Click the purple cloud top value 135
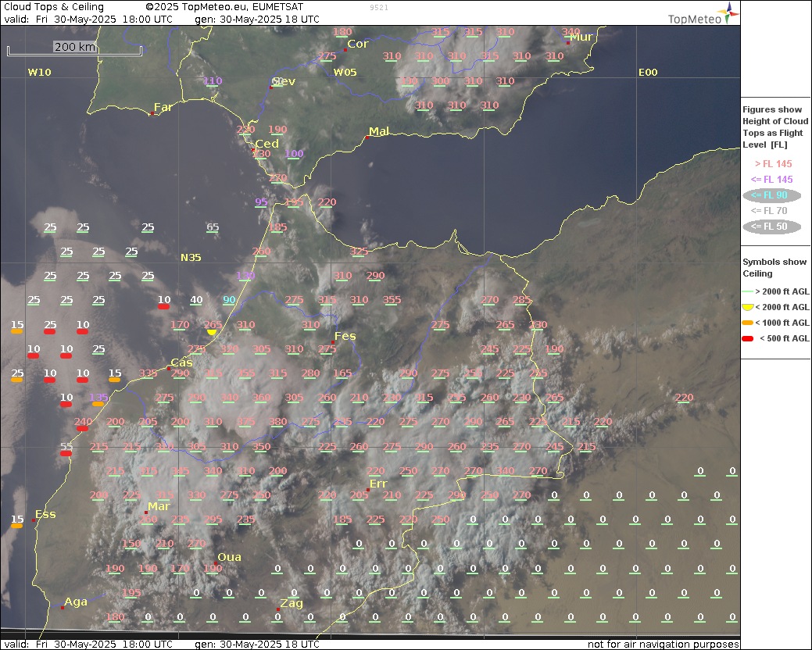Screen dimensions: 812x650 pos(98,398)
